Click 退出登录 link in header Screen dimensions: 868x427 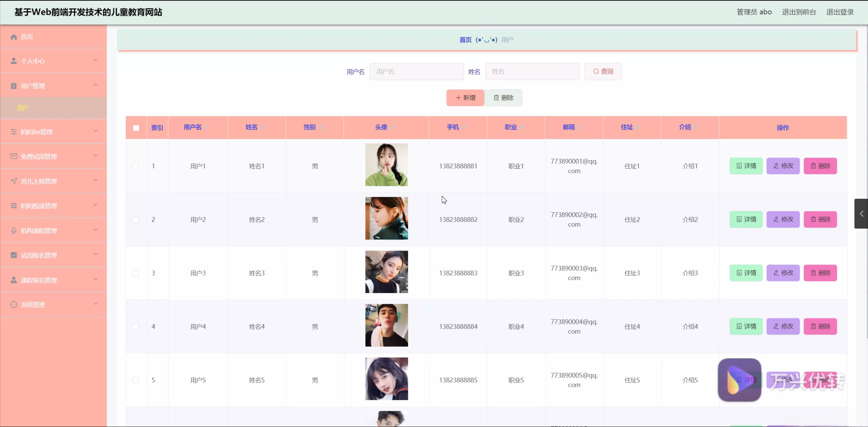840,12
